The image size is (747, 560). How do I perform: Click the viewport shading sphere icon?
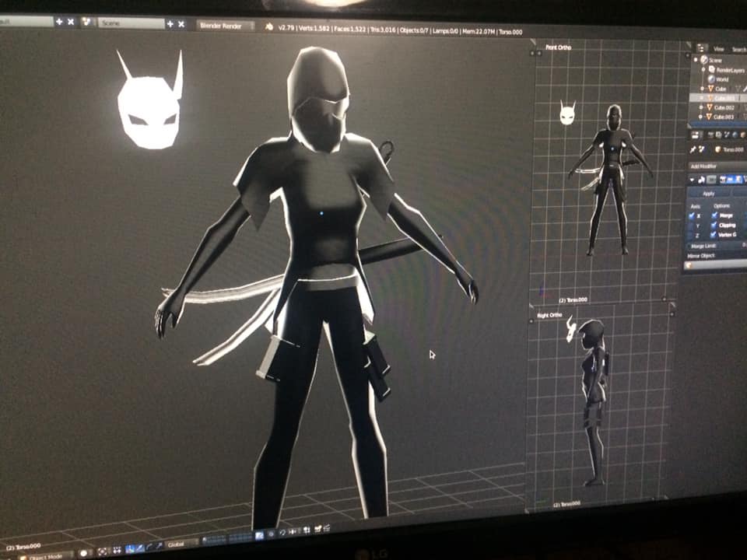[85, 553]
